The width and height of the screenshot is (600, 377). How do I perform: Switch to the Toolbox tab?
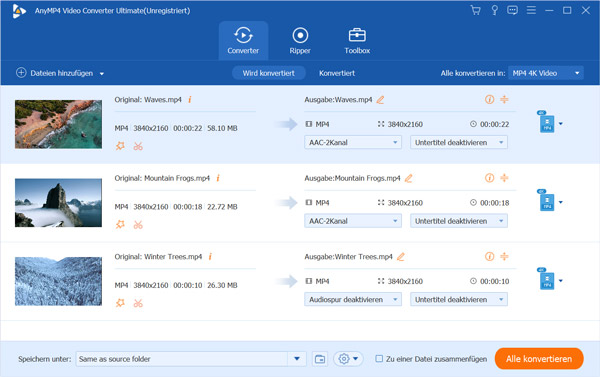(x=357, y=41)
